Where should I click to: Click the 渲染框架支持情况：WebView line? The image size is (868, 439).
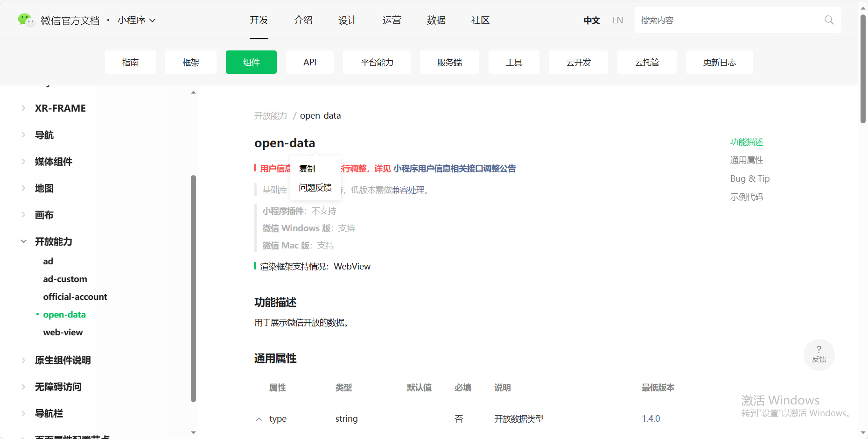point(315,267)
